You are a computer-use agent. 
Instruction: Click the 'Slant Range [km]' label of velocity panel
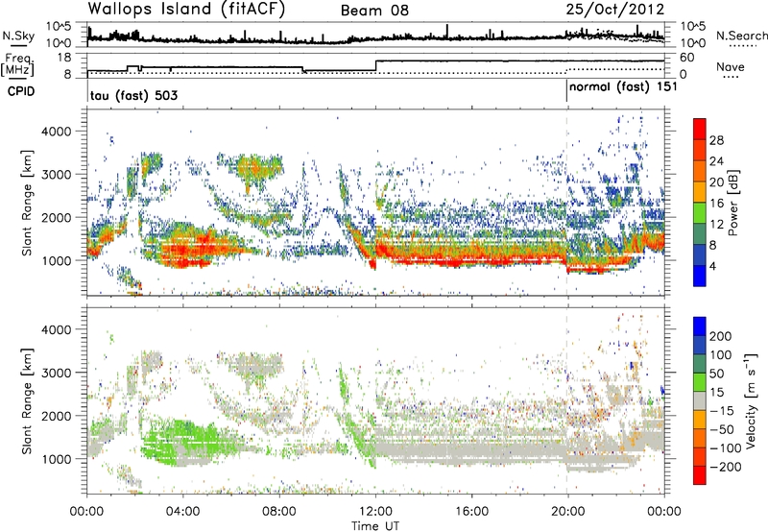click(27, 401)
